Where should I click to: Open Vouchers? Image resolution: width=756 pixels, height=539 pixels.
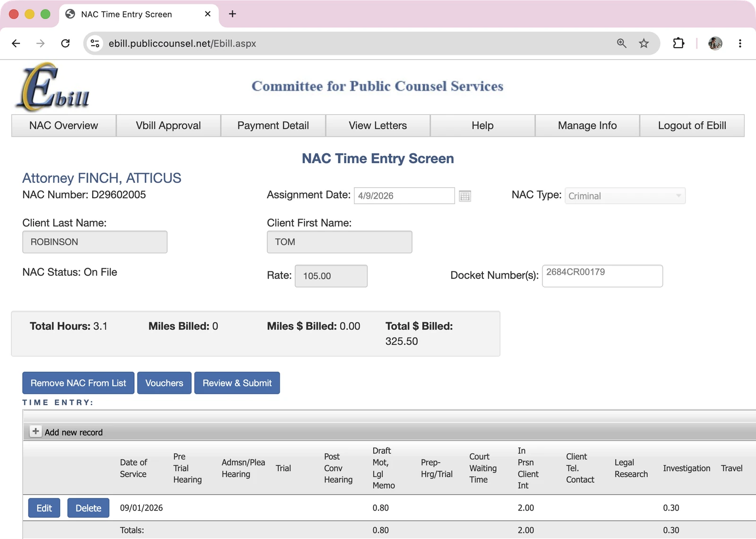point(164,383)
